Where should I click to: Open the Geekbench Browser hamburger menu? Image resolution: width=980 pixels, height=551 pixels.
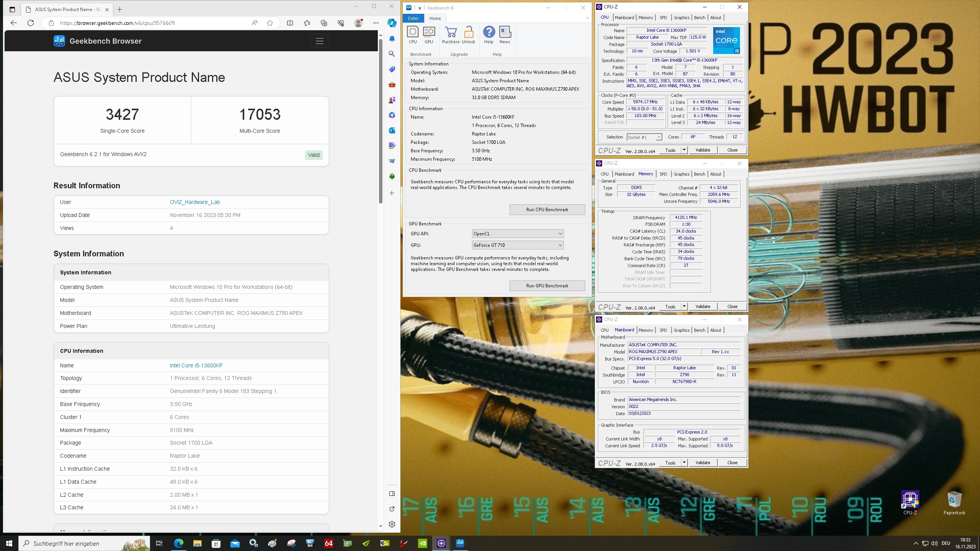click(x=320, y=41)
